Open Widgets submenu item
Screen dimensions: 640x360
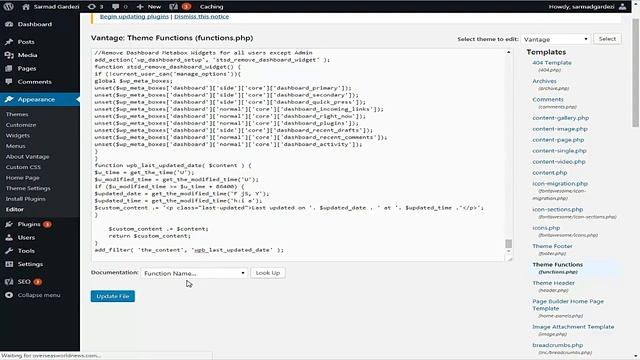pos(18,136)
